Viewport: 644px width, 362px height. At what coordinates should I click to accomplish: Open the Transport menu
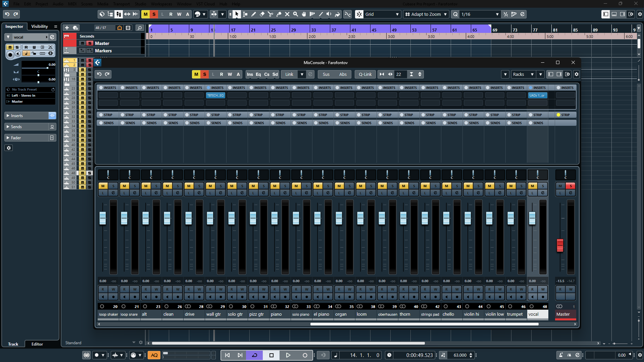click(121, 4)
